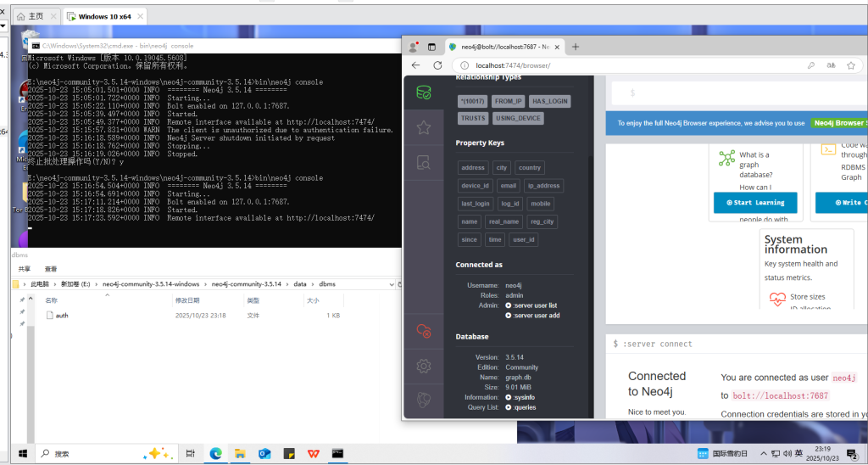Screen dimensions: 868x465
Task: Open Microsoft Edge from the taskbar
Action: pyautogui.click(x=215, y=454)
